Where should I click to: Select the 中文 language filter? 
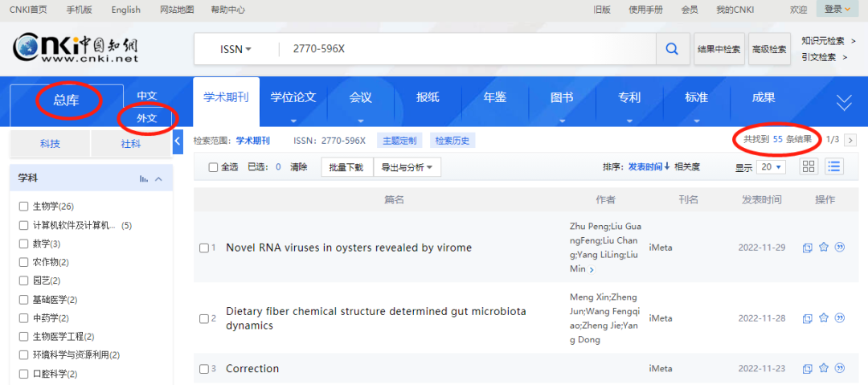pyautogui.click(x=147, y=96)
